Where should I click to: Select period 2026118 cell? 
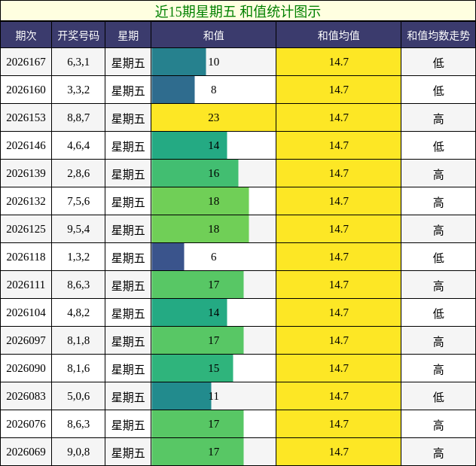point(26,257)
